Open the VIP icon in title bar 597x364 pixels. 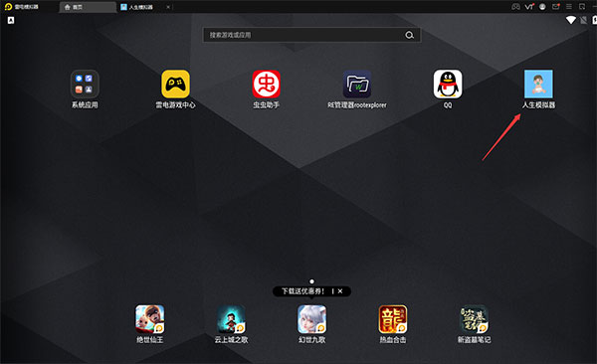click(529, 7)
